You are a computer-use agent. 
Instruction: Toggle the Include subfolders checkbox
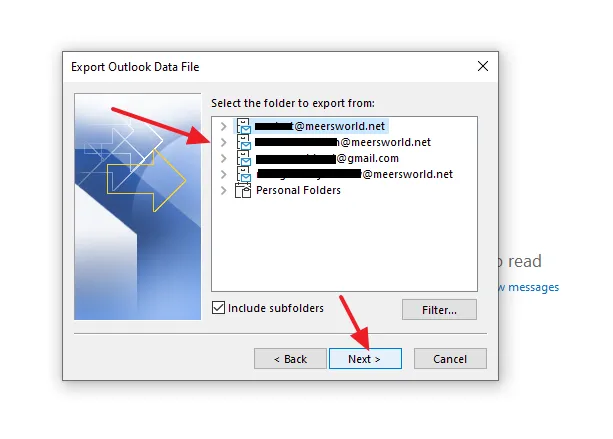[219, 308]
